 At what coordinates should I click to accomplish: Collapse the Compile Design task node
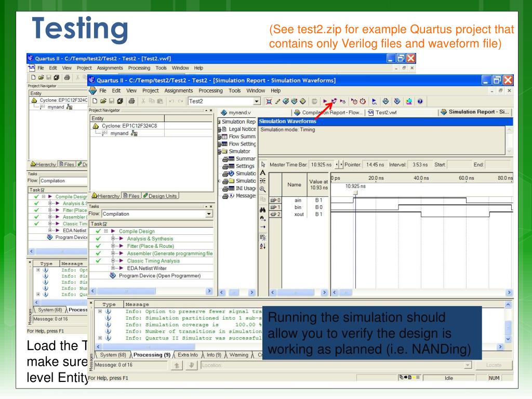[x=106, y=231]
